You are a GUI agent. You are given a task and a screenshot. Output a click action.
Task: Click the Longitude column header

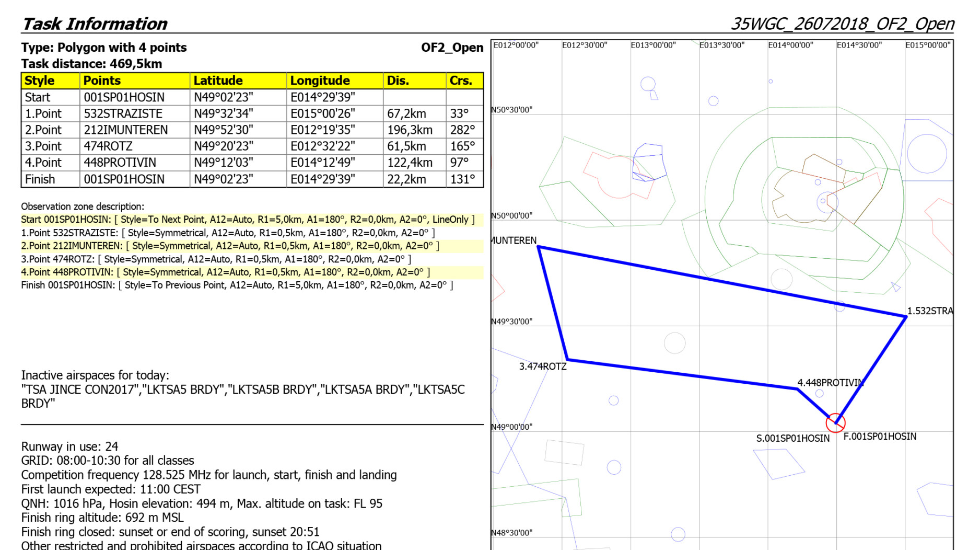[320, 81]
